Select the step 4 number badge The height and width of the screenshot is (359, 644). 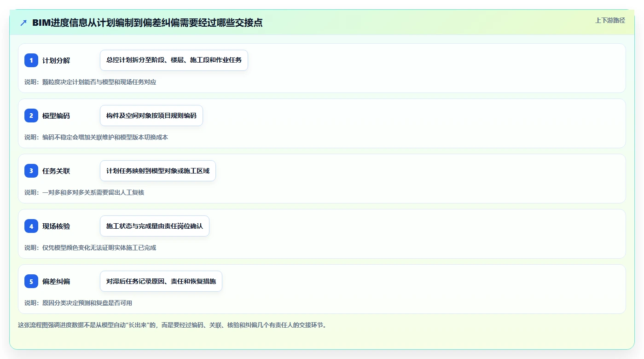tap(31, 226)
